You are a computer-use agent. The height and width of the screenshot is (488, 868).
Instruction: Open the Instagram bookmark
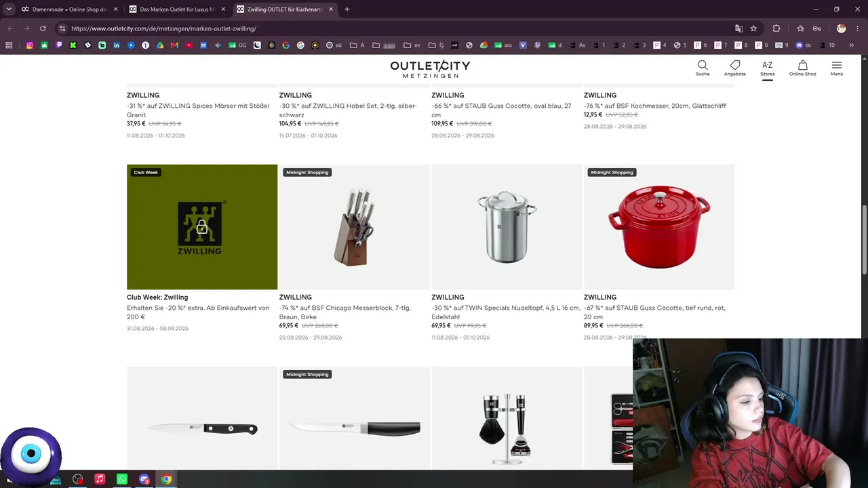point(30,45)
